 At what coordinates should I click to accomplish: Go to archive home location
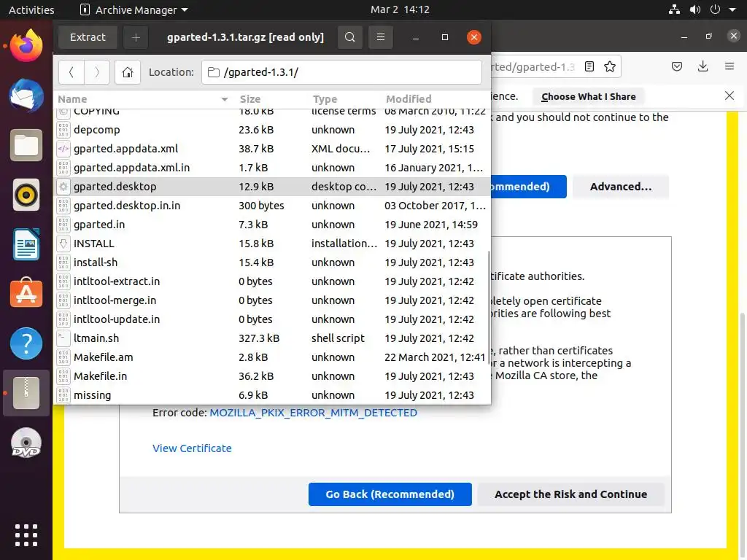click(x=127, y=72)
